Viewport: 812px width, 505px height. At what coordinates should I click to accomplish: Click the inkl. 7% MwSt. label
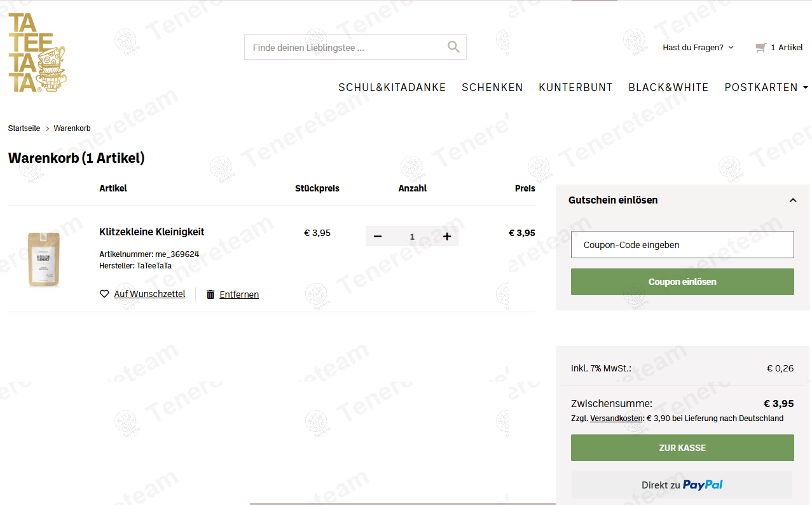click(601, 368)
